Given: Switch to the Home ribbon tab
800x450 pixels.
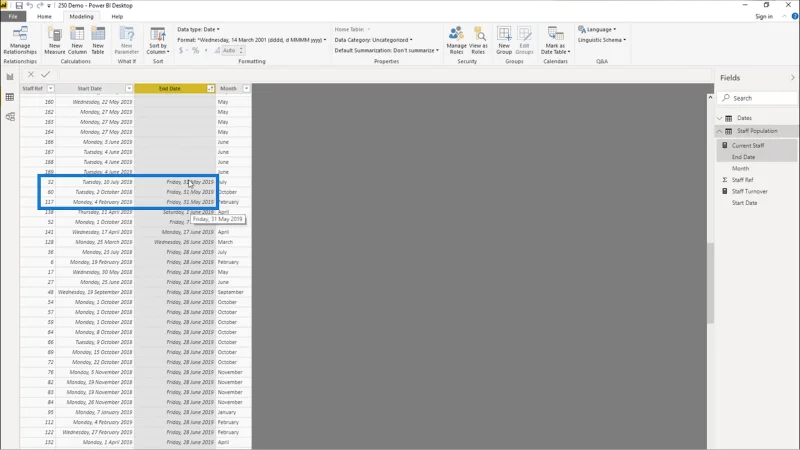Looking at the screenshot, I should tap(44, 16).
